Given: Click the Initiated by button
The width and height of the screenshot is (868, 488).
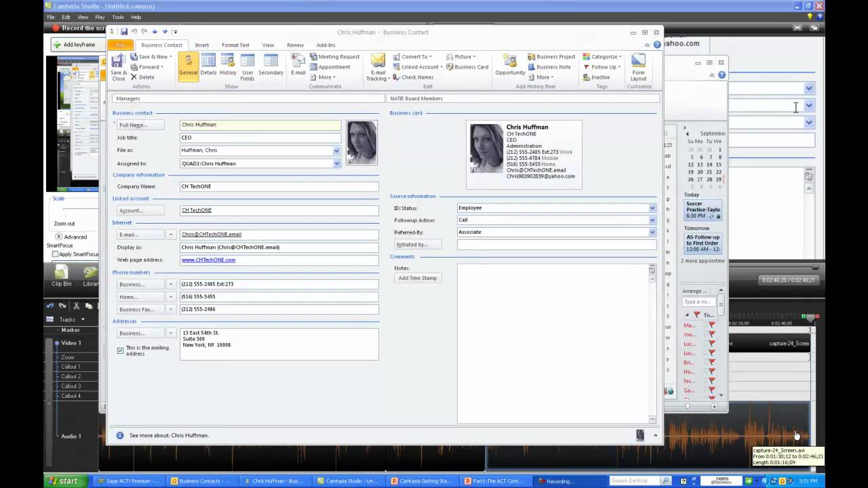Looking at the screenshot, I should point(418,244).
